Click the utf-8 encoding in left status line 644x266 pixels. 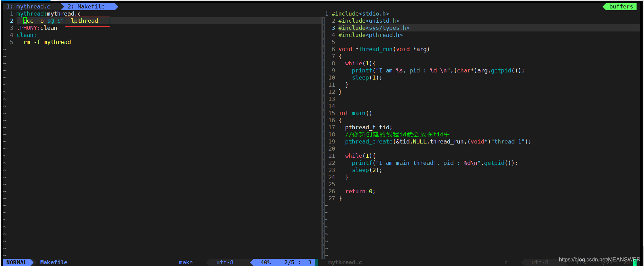pyautogui.click(x=225, y=262)
